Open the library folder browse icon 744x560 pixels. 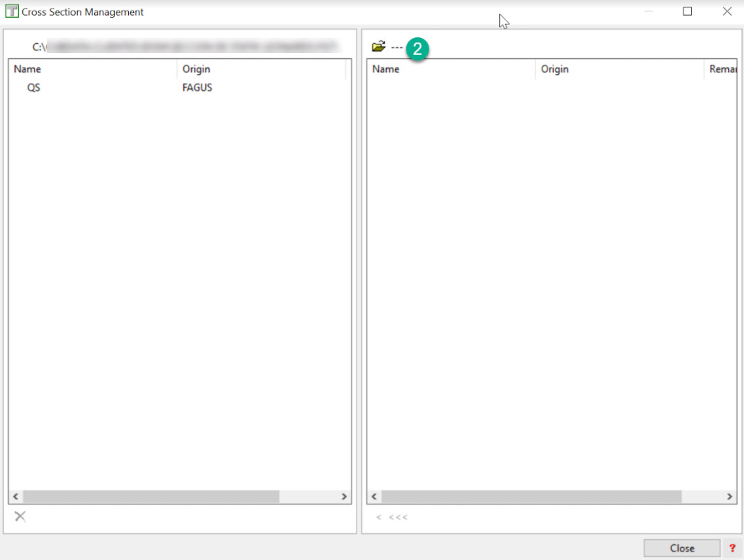coord(378,46)
